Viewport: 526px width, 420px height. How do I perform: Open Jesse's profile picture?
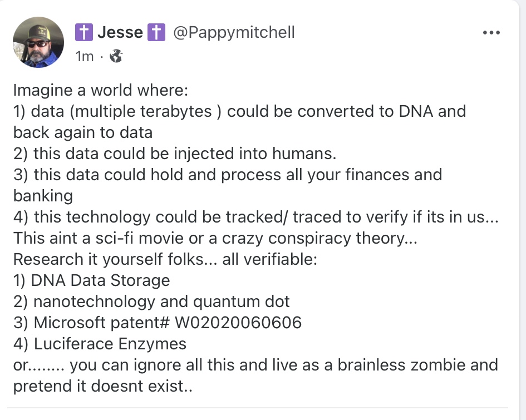click(x=38, y=42)
